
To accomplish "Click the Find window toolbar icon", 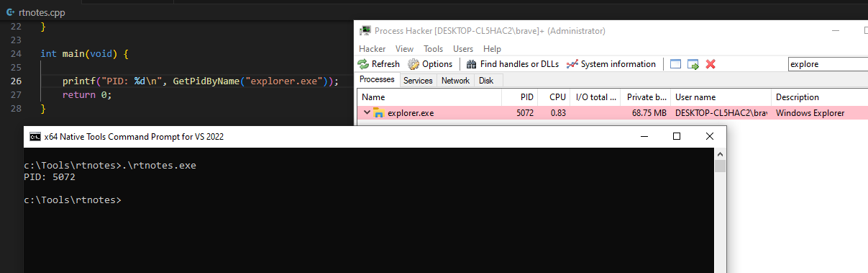I will tap(675, 64).
